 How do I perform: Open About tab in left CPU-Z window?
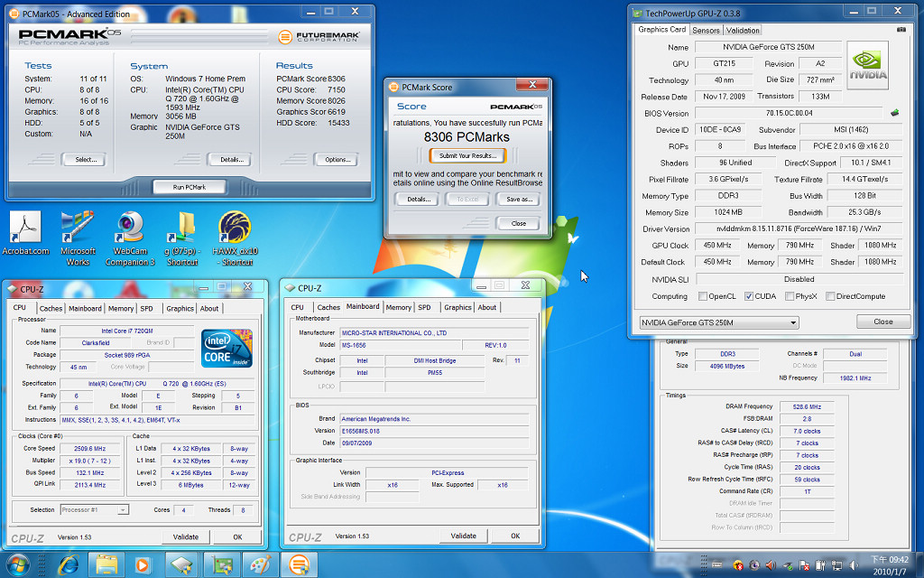(x=209, y=308)
